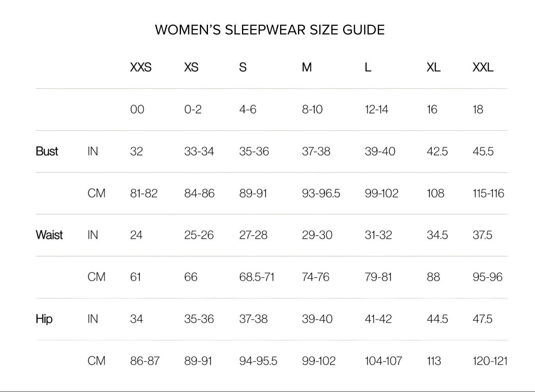Select the XXS size column header
The image size is (535, 392).
(141, 67)
